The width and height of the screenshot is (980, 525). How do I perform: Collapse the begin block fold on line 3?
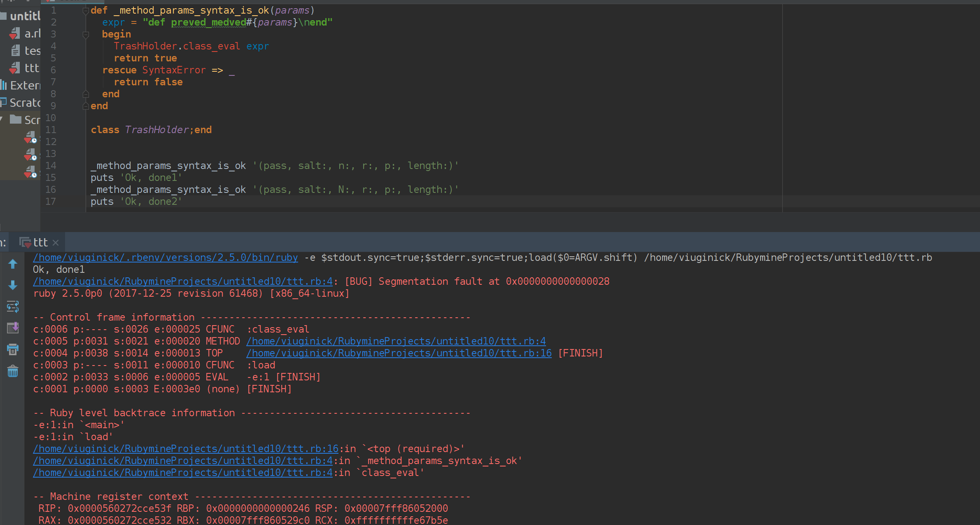(x=86, y=35)
